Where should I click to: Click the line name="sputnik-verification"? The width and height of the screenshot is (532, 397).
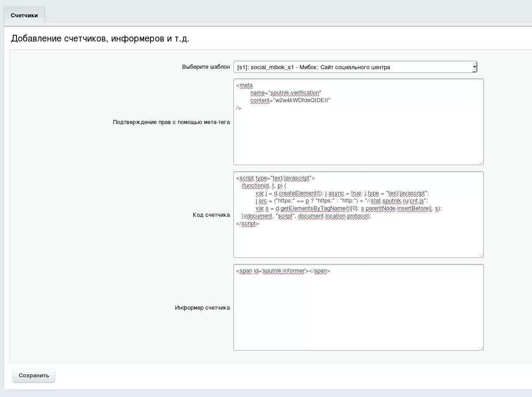pos(286,93)
